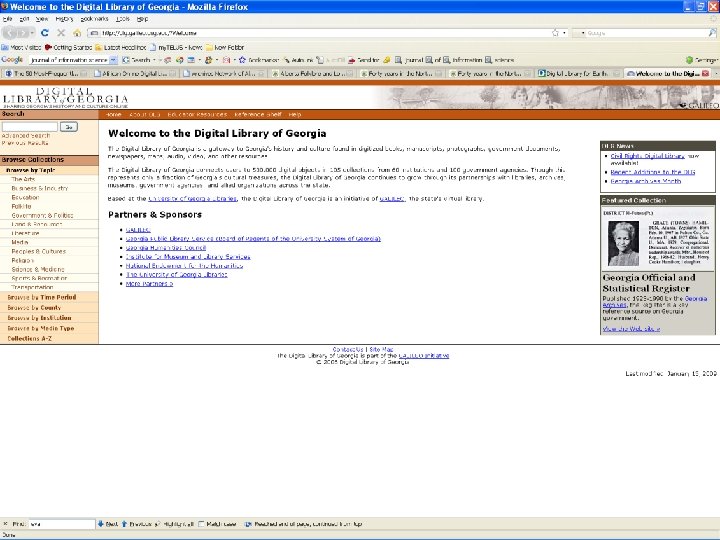Click in the site Search text field
Viewport: 720px width, 540px height.
pyautogui.click(x=30, y=127)
